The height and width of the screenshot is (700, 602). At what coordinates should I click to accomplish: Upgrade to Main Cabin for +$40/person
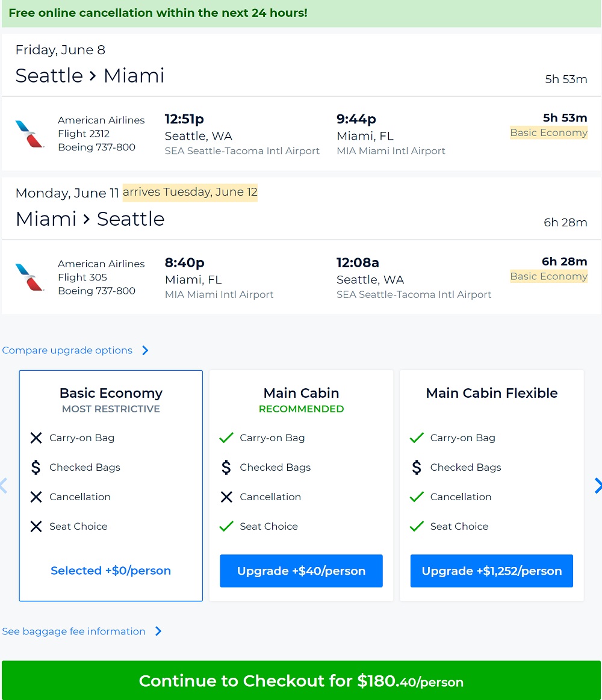(301, 571)
